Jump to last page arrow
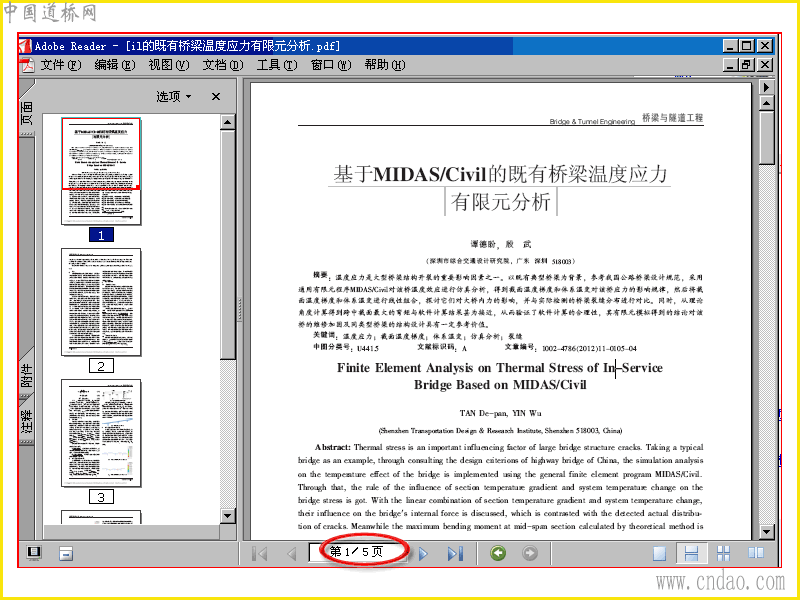 [x=455, y=554]
